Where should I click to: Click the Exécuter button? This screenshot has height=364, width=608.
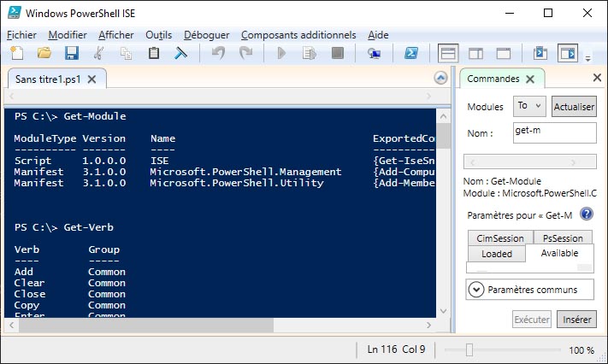coord(532,320)
